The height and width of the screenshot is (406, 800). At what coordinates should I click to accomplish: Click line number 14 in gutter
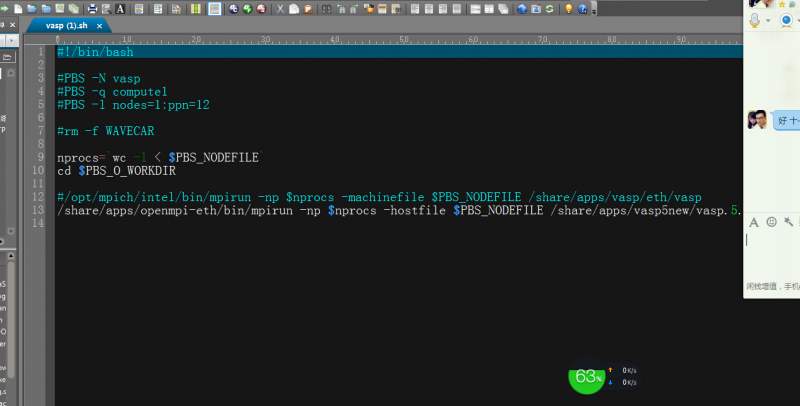tap(38, 223)
